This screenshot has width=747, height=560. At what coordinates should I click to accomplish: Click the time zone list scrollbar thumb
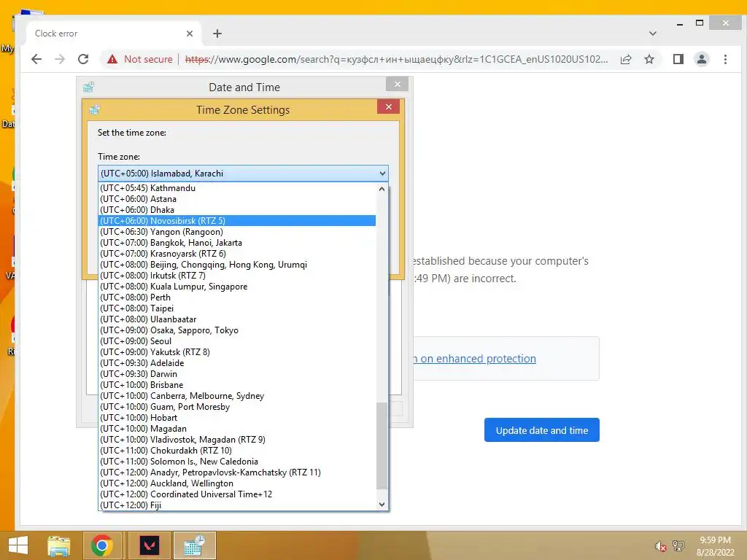point(382,446)
